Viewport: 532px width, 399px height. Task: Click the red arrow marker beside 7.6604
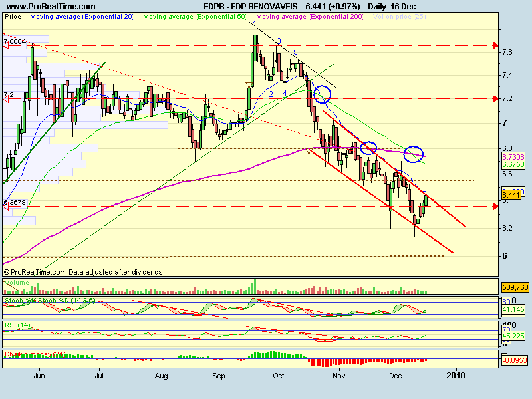pos(5,45)
